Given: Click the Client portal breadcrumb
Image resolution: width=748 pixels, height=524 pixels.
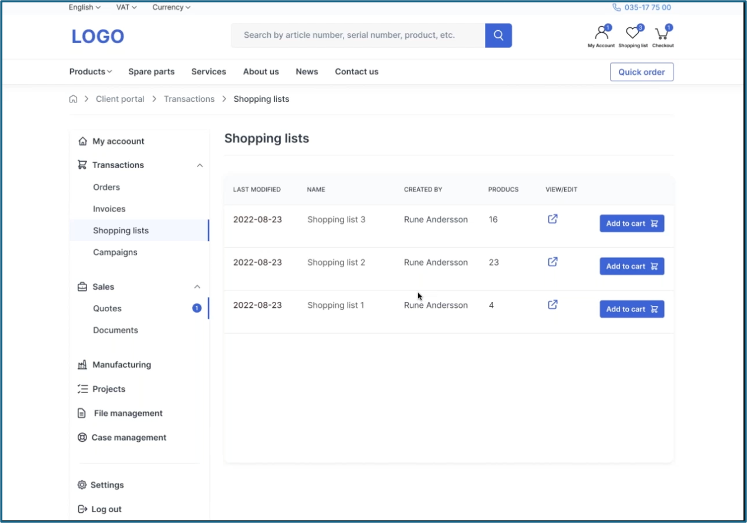Looking at the screenshot, I should click(120, 99).
